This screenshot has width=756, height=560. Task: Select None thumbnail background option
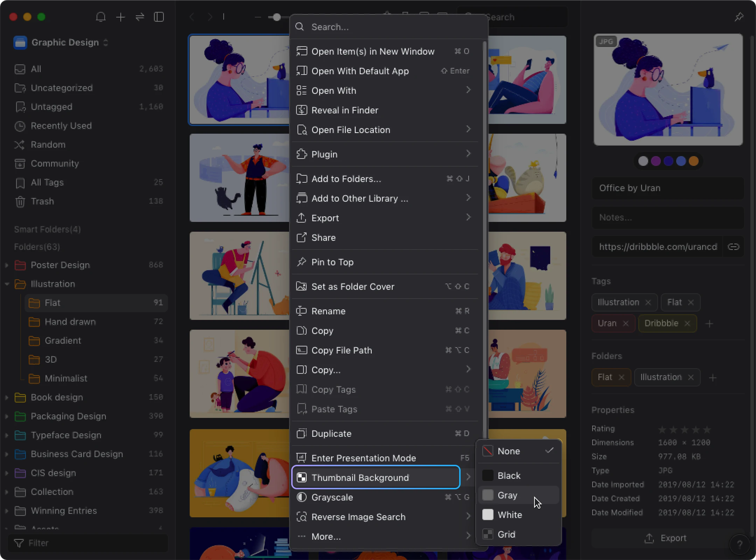pos(519,451)
